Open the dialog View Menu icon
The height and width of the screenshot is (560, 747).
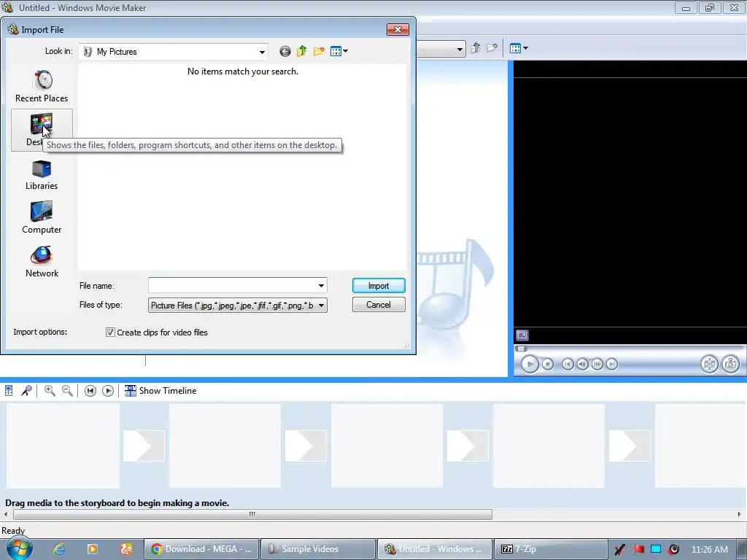(x=338, y=51)
